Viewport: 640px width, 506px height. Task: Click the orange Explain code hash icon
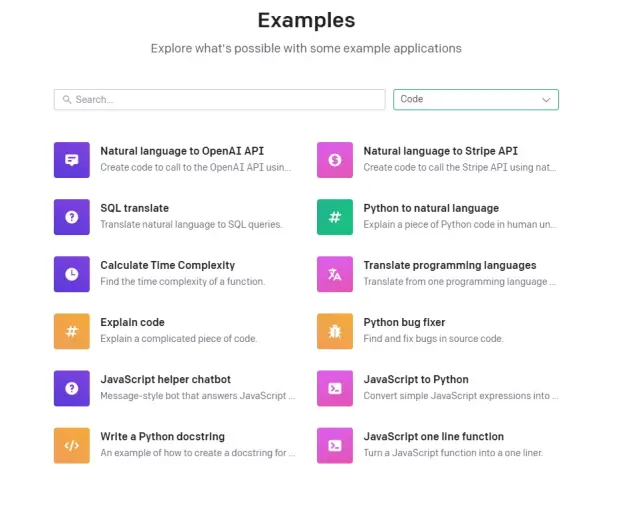[72, 331]
